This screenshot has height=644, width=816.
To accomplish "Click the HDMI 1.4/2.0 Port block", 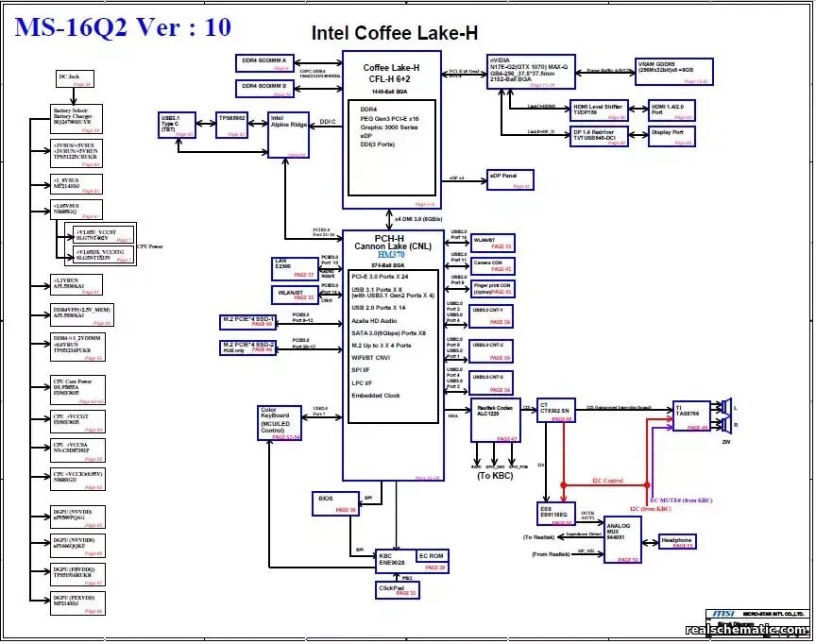I will (x=671, y=110).
